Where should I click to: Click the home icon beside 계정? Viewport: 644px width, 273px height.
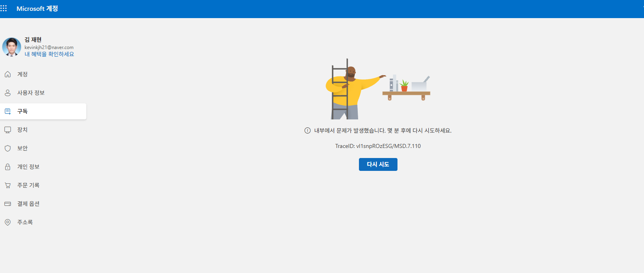(x=8, y=74)
